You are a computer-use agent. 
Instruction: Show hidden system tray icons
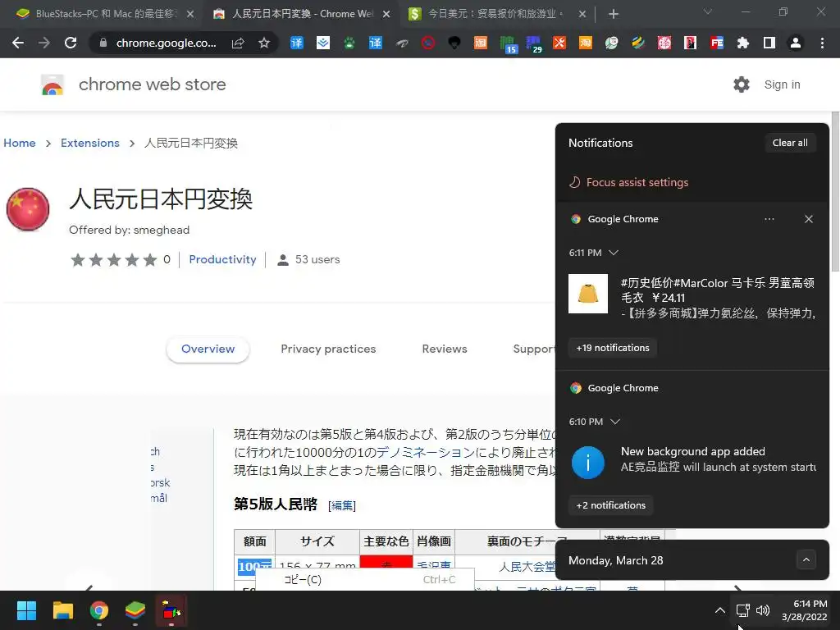click(720, 610)
